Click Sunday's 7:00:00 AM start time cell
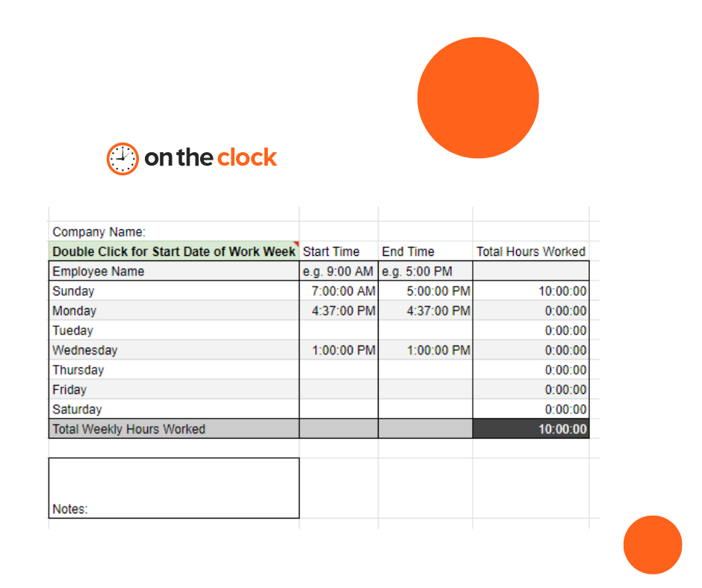 (340, 291)
